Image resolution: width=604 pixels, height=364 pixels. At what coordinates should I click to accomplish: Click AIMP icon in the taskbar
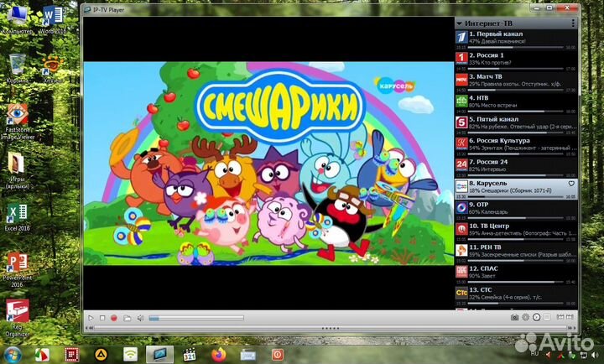click(102, 355)
